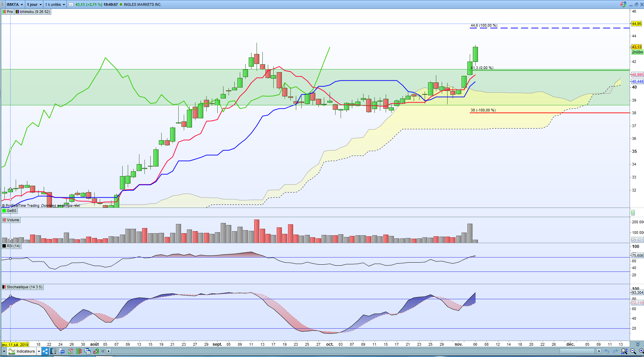Click the undo arrow icon
This screenshot has width=644, height=357.
coord(607,351)
